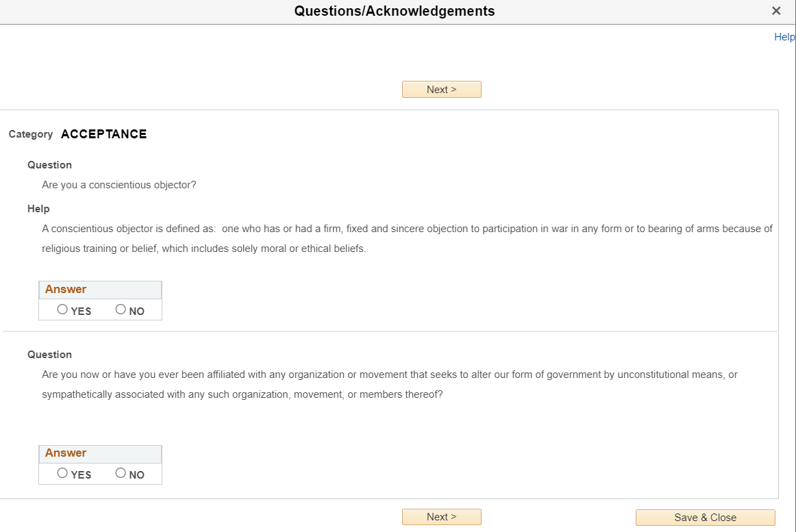Select NO for the conscientious objector question

click(x=121, y=309)
